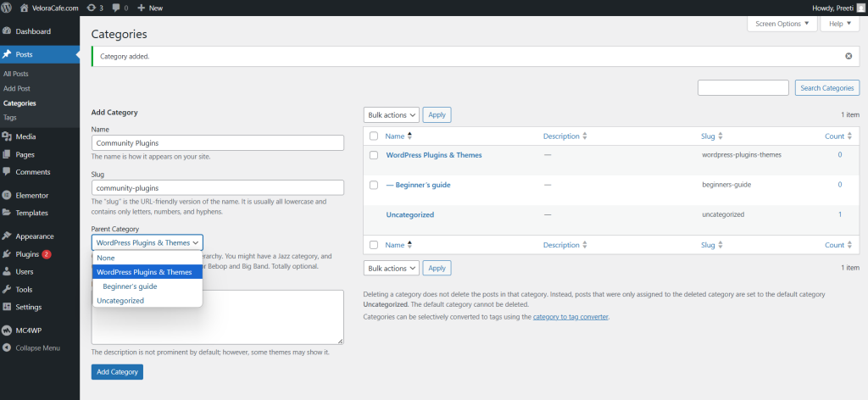Click the Pages icon in sidebar

pos(7,154)
